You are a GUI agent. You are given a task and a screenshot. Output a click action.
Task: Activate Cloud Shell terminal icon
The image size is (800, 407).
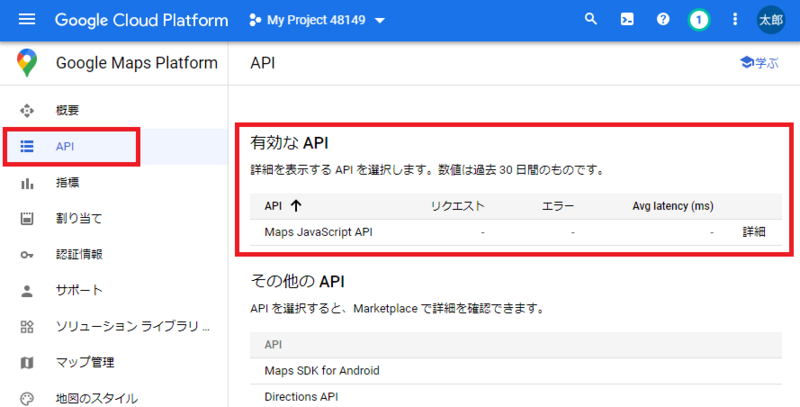point(626,20)
